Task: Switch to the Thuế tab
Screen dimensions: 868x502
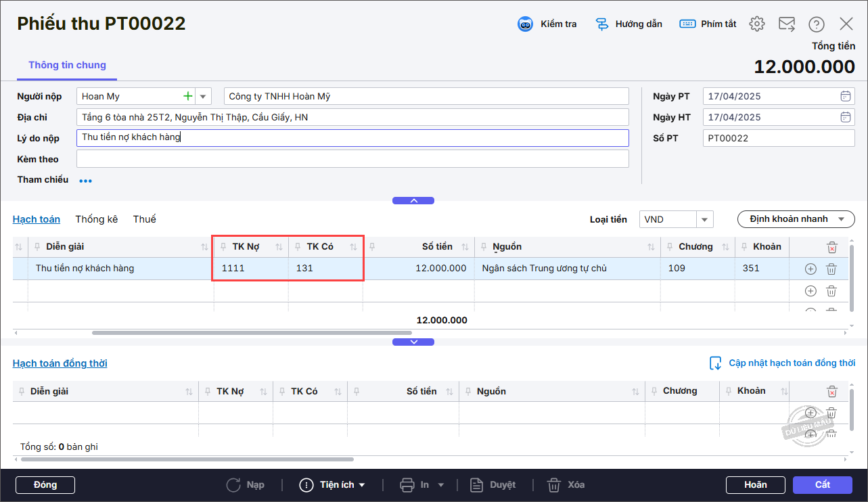Action: (x=144, y=219)
